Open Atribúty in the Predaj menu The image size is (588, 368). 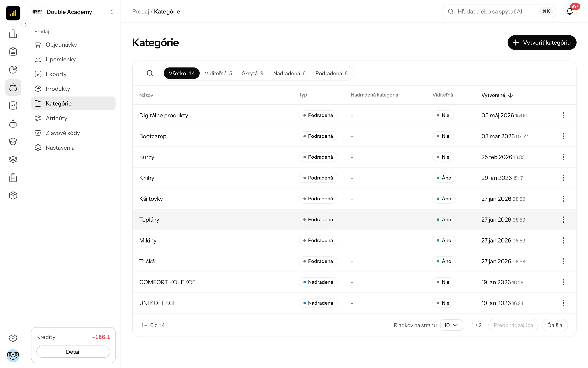[x=73, y=118]
